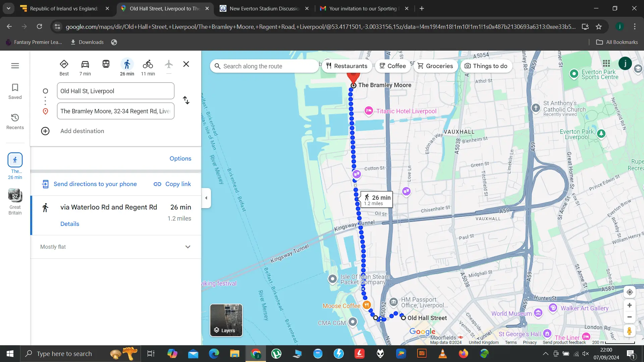Show hidden system tray icons

(545, 354)
